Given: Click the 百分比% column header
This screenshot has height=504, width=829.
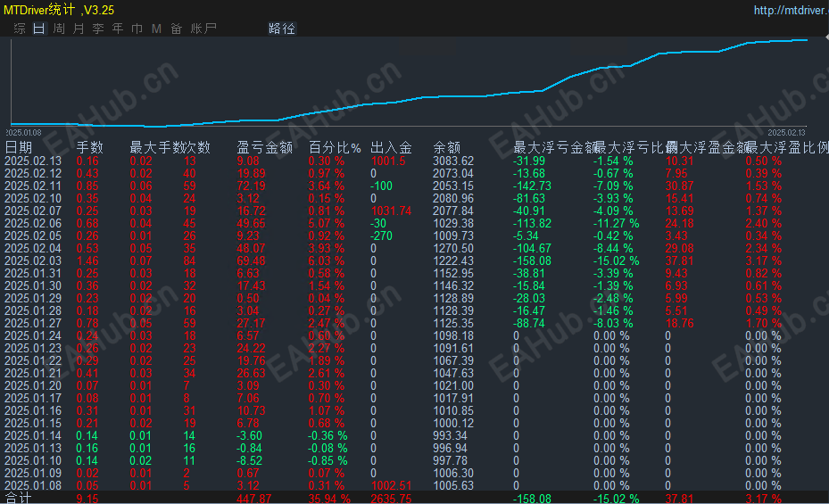Looking at the screenshot, I should tap(335, 147).
